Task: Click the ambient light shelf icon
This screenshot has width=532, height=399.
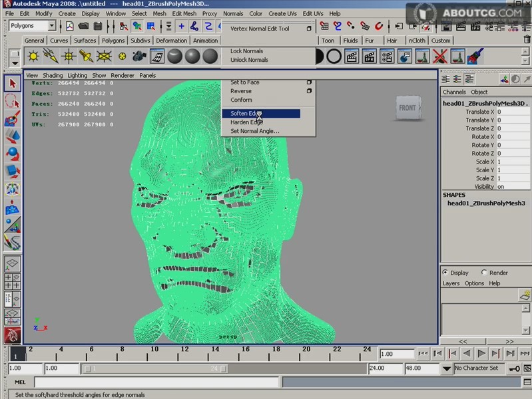Action: (x=33, y=57)
